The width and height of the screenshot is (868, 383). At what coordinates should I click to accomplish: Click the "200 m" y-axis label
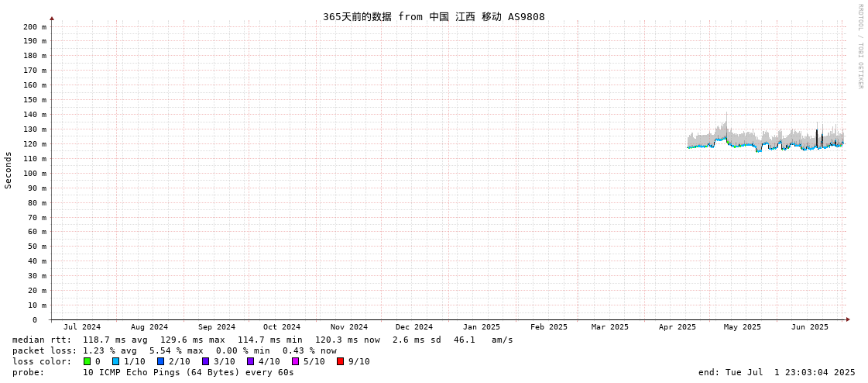coord(35,26)
